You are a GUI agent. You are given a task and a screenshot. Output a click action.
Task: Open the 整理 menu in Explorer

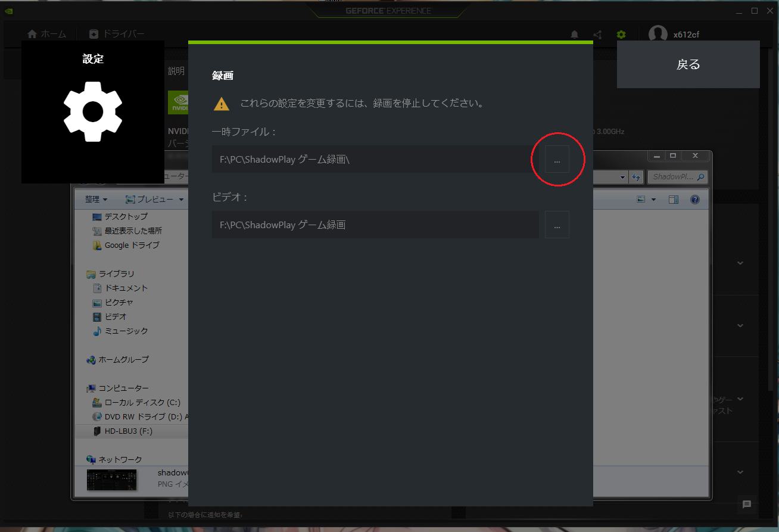96,200
